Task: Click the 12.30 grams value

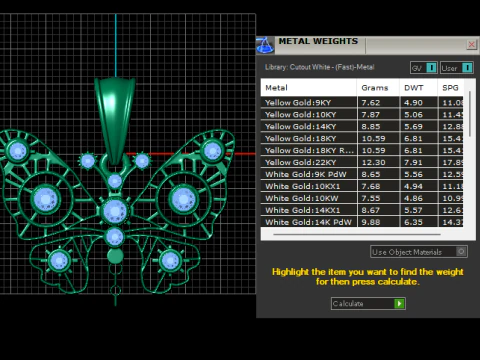Action: (x=373, y=163)
